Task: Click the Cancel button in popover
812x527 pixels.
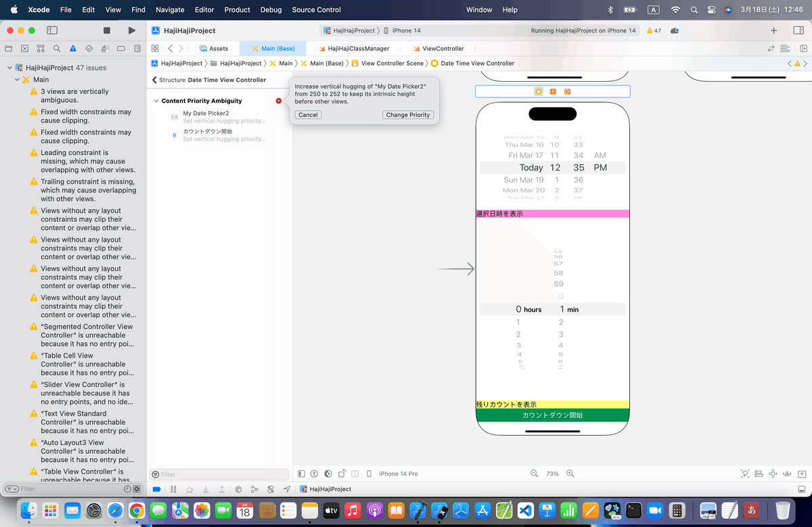Action: coord(308,115)
